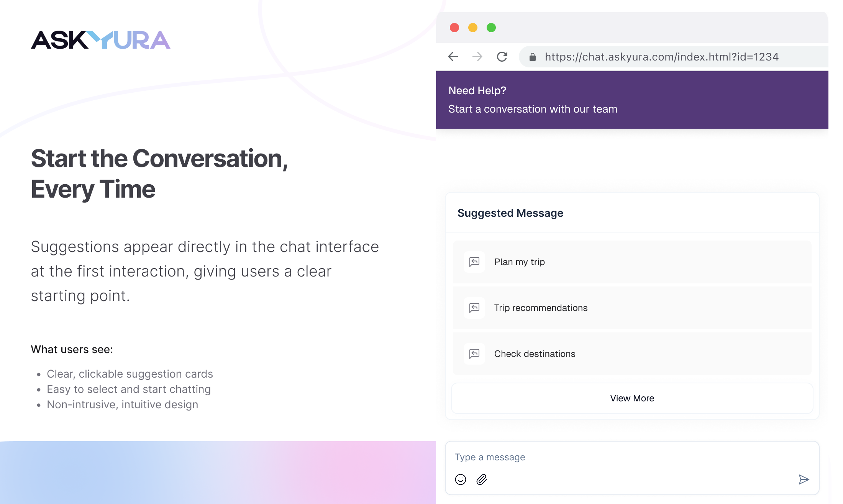Screen dimensions: 843x504
Task: Click the browser back arrow
Action: (x=453, y=57)
